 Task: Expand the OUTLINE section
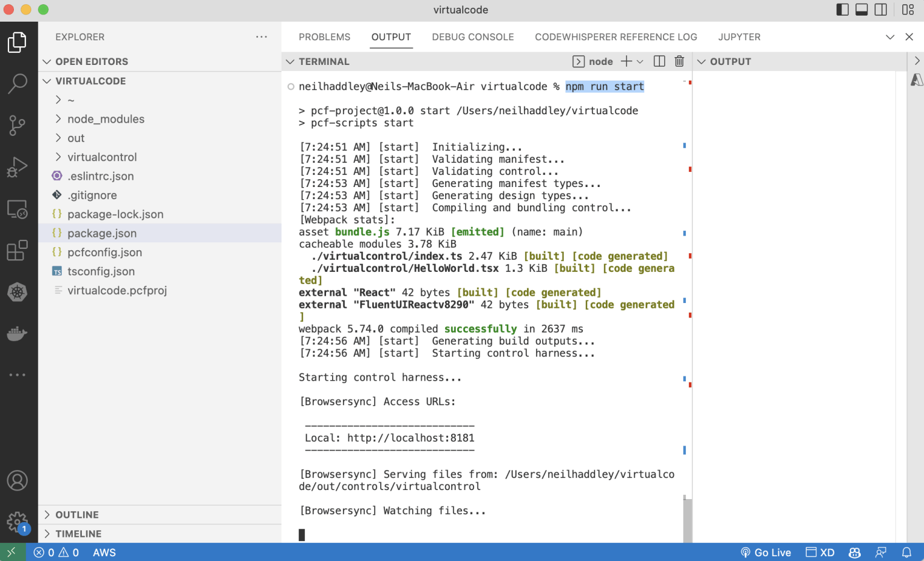click(x=77, y=515)
